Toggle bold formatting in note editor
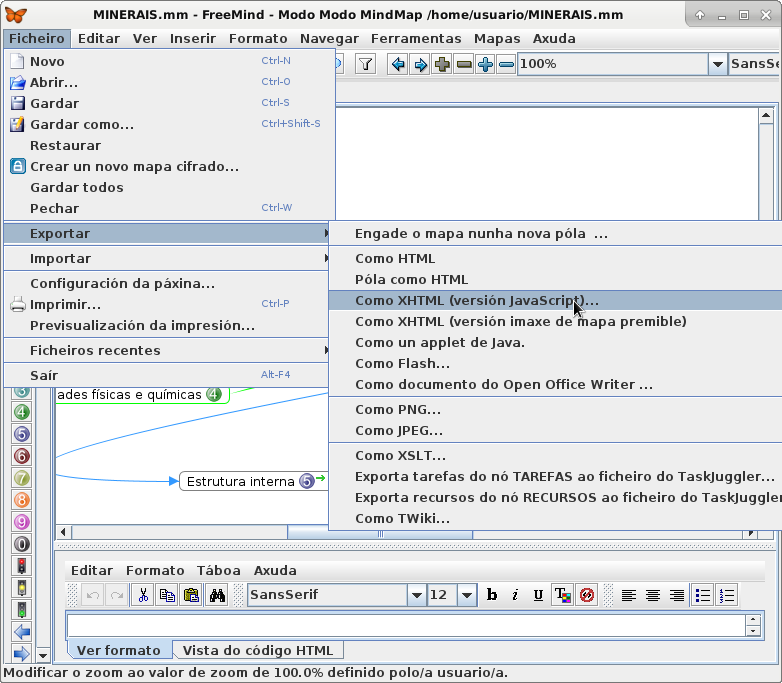This screenshot has width=782, height=683. point(492,595)
